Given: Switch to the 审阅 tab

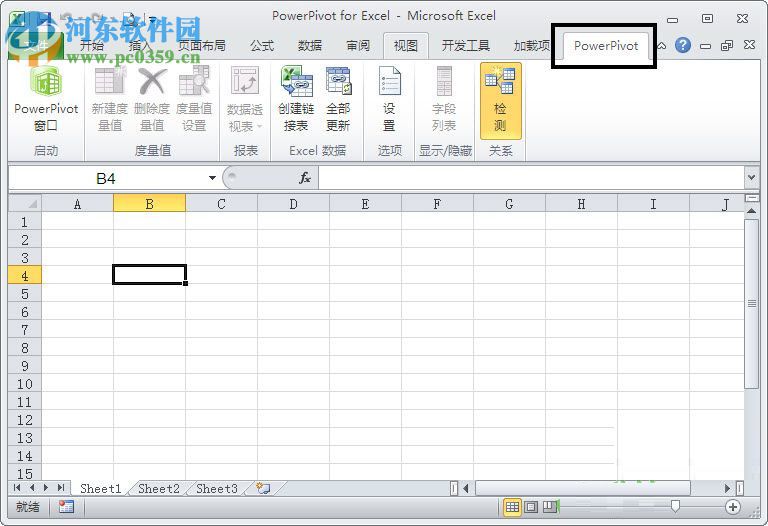Looking at the screenshot, I should [x=358, y=46].
